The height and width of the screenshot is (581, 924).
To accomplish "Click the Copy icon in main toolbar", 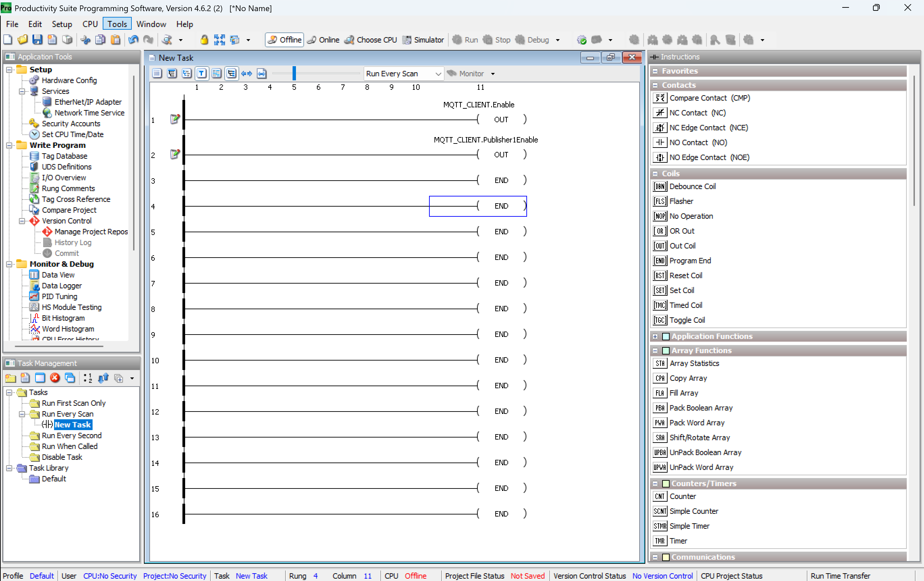I will click(100, 39).
